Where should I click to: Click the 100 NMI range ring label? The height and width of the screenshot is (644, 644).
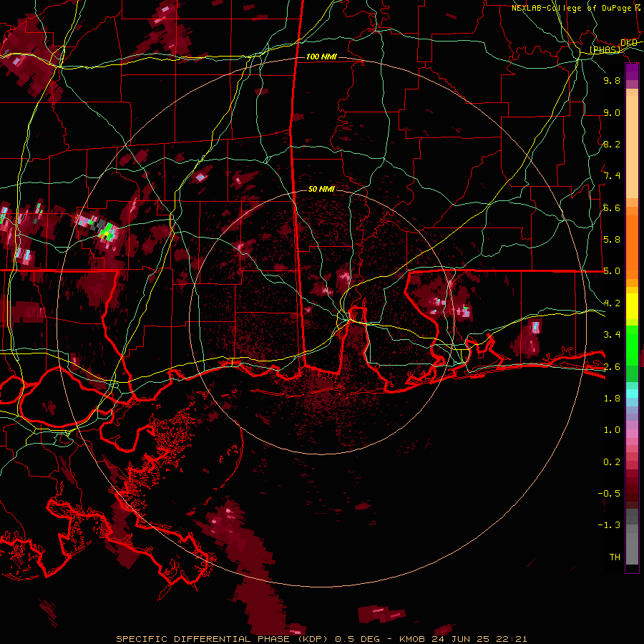pyautogui.click(x=321, y=57)
